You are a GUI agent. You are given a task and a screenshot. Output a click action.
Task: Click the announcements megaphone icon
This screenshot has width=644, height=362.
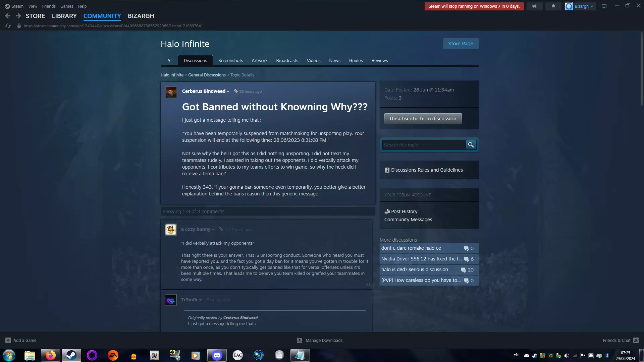(x=535, y=6)
